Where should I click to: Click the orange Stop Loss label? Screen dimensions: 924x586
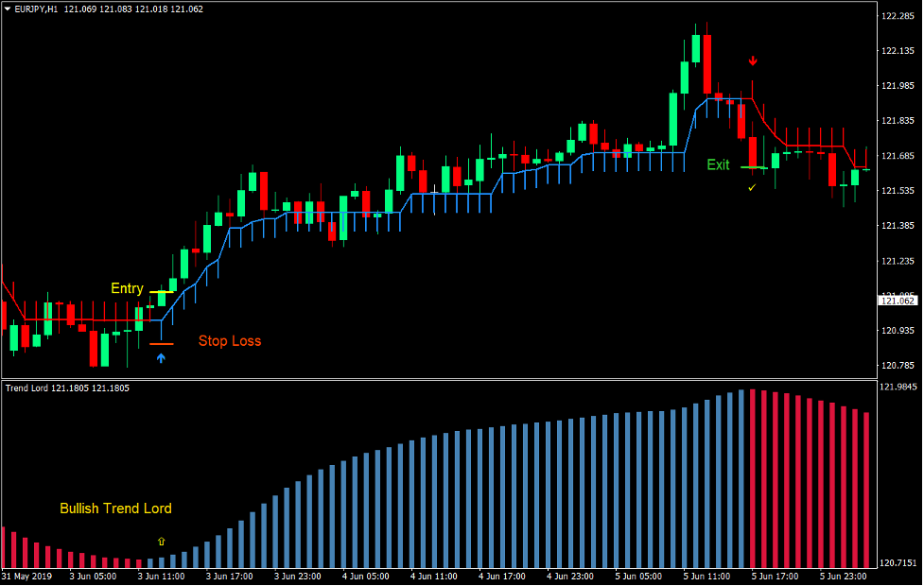coord(232,341)
